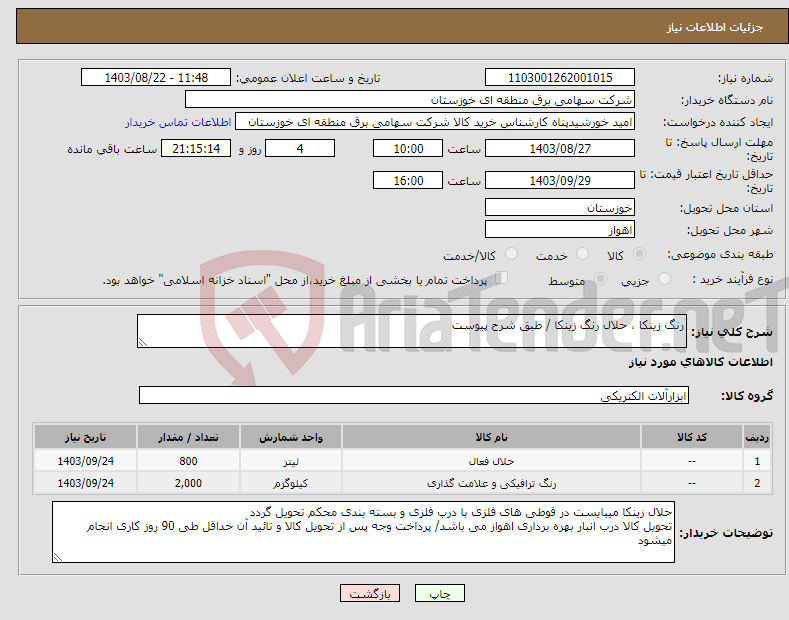
Task: Click the item name رنگ ترافیکی و علامت گذاری
Action: pyautogui.click(x=491, y=483)
